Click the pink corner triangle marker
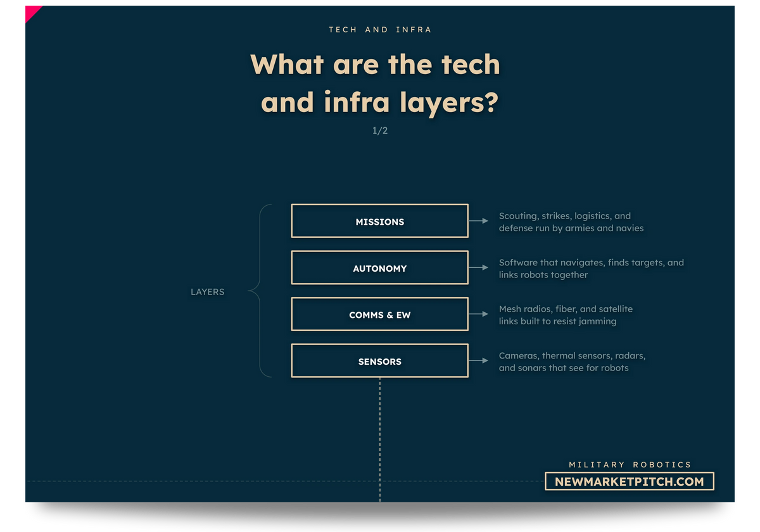This screenshot has width=760, height=532. click(32, 13)
